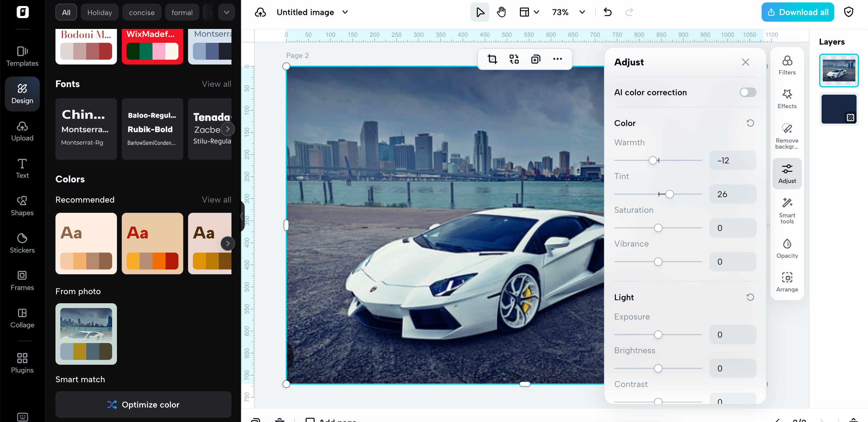Open the Stickers sidebar panel

[22, 243]
